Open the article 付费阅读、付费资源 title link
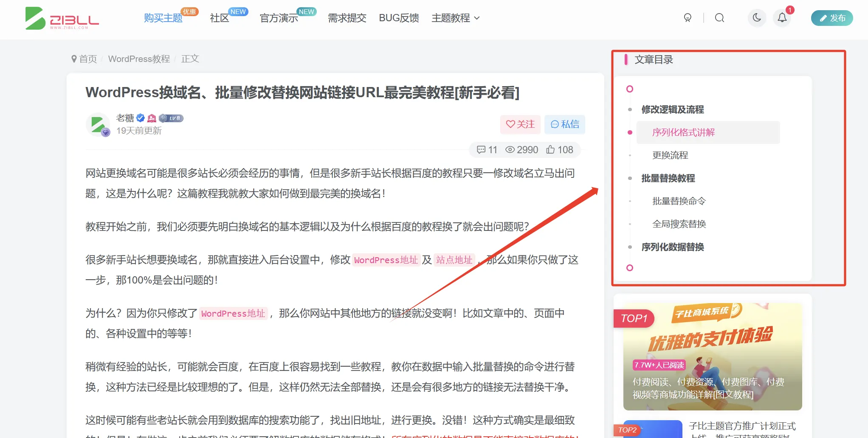 tap(708, 388)
